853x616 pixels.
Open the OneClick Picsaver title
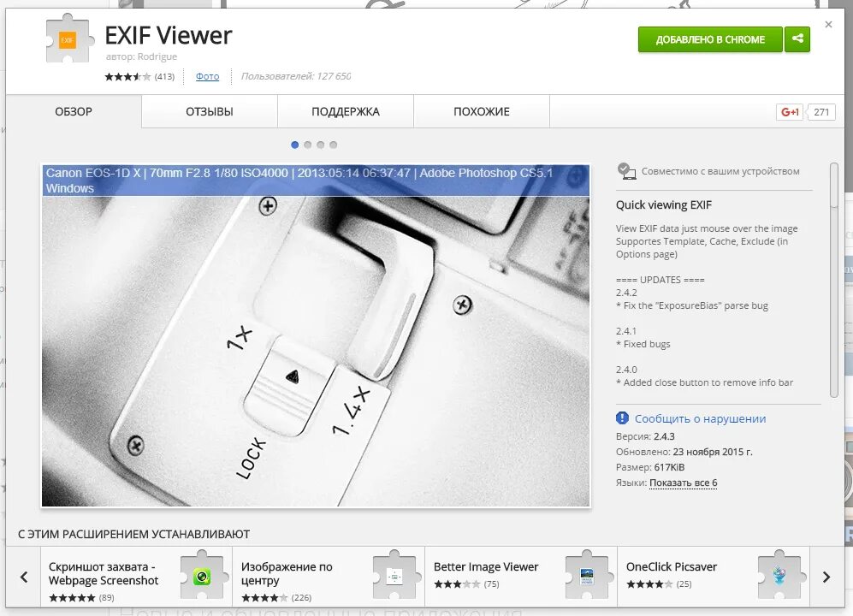672,566
